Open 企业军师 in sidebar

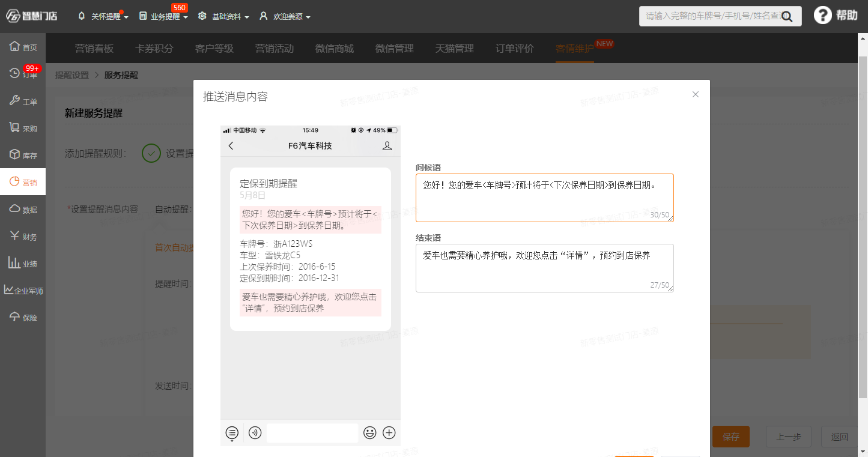coord(23,290)
